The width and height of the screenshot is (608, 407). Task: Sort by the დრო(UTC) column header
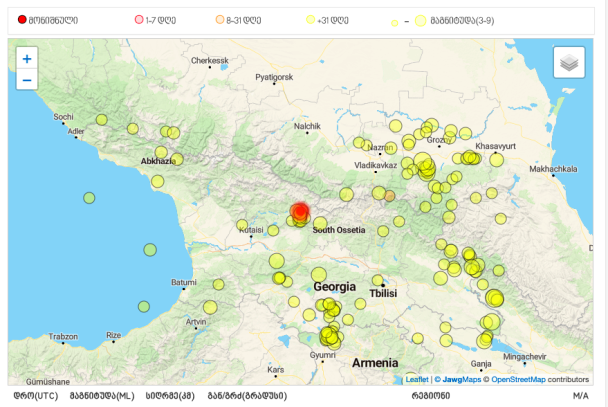click(x=36, y=396)
